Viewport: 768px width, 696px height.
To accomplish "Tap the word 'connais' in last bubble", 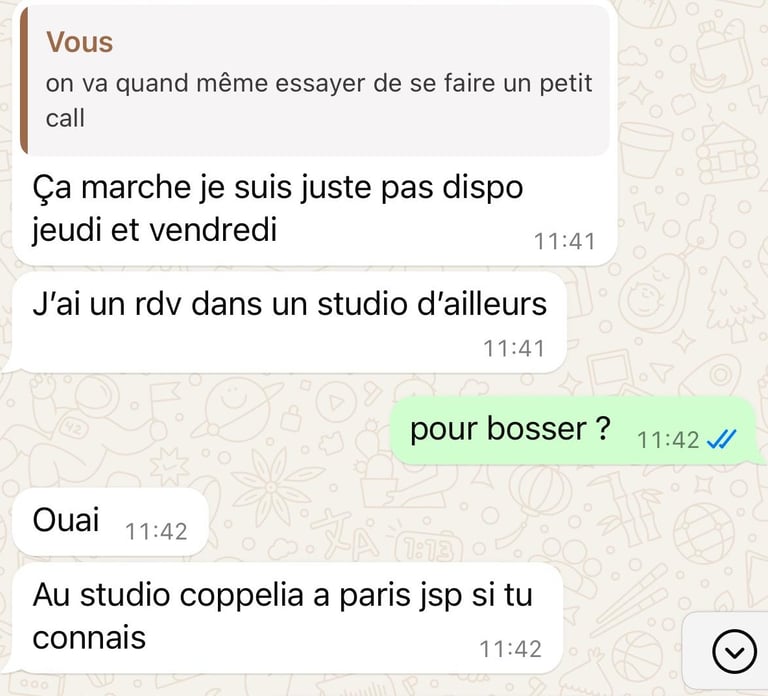I will [89, 638].
